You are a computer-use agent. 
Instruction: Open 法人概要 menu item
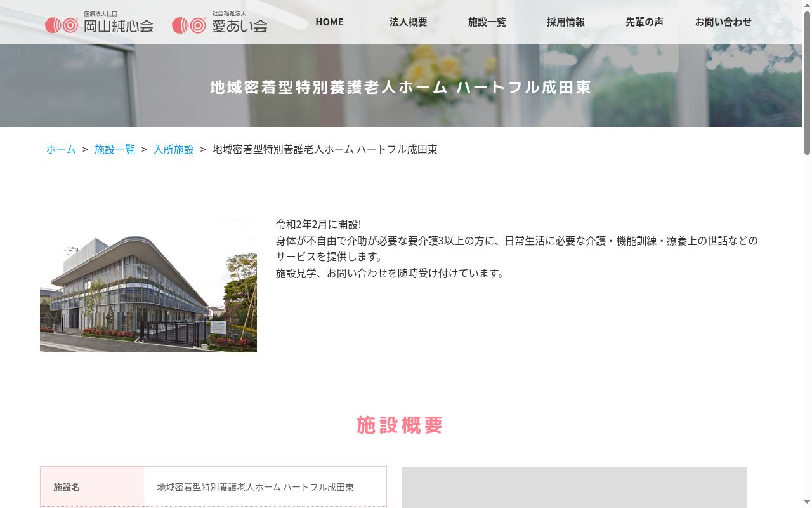(409, 22)
